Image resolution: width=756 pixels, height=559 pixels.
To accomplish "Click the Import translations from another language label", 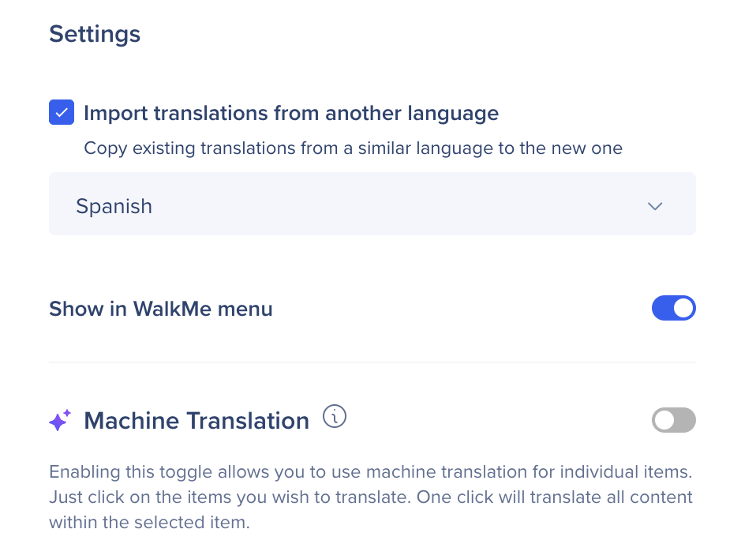I will pos(290,113).
